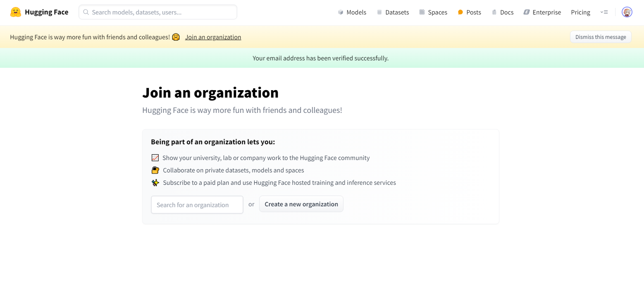The image size is (644, 282).
Task: Click the Join an organization link
Action: 213,37
